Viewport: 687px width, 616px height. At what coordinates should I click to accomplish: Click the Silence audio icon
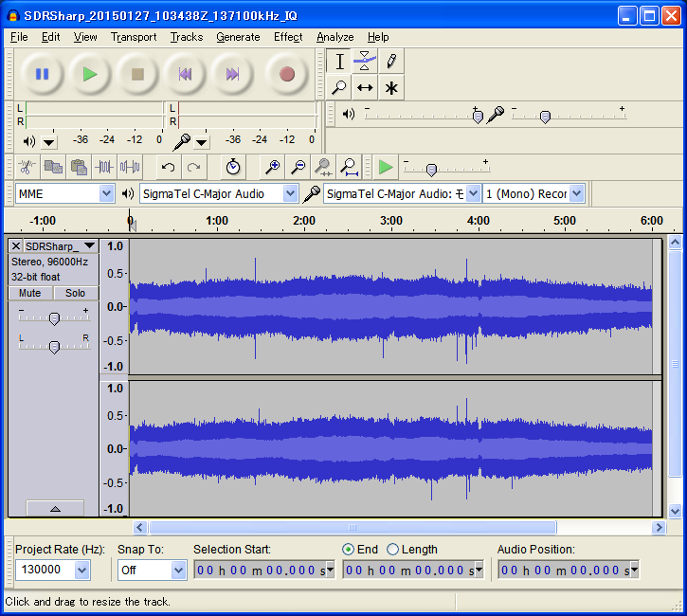[x=130, y=167]
